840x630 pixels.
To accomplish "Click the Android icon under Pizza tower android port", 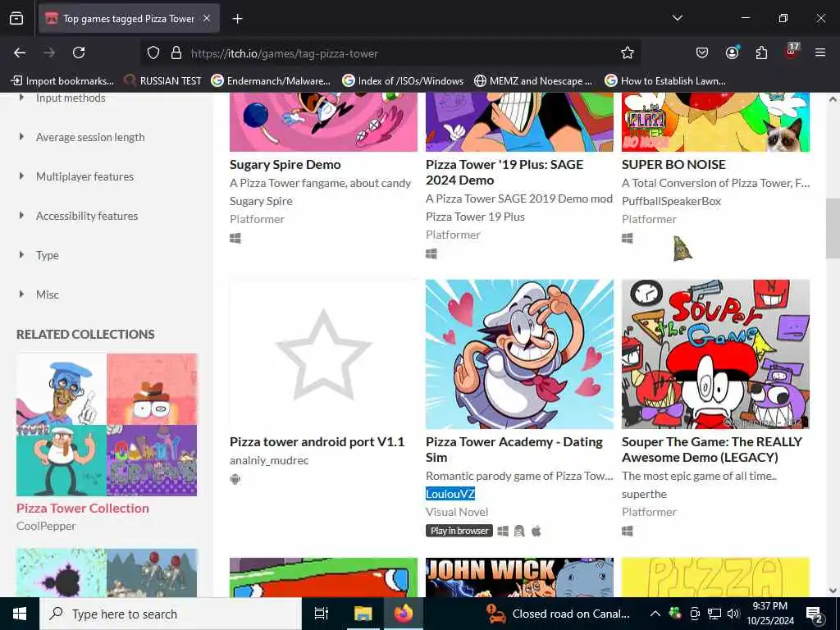I will point(235,479).
